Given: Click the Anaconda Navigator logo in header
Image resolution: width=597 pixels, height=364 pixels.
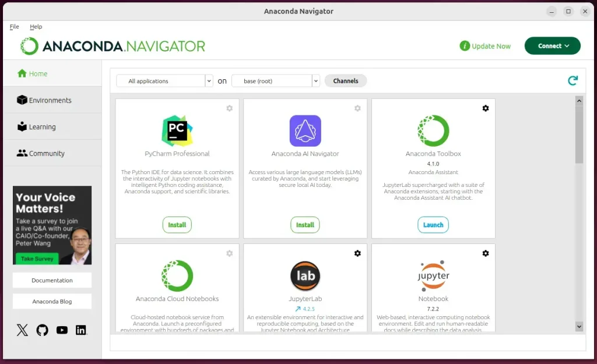Looking at the screenshot, I should 113,46.
